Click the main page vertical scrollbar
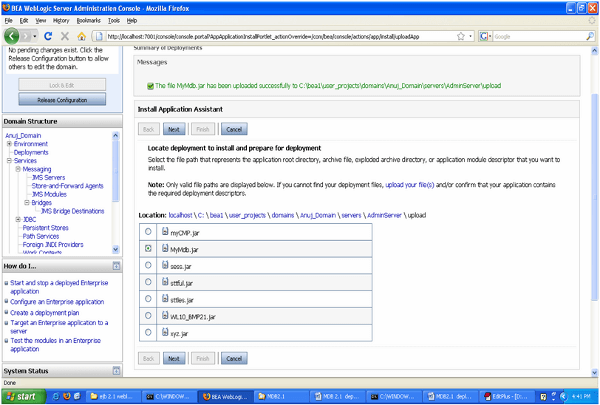The width and height of the screenshot is (600, 405). tap(594, 197)
